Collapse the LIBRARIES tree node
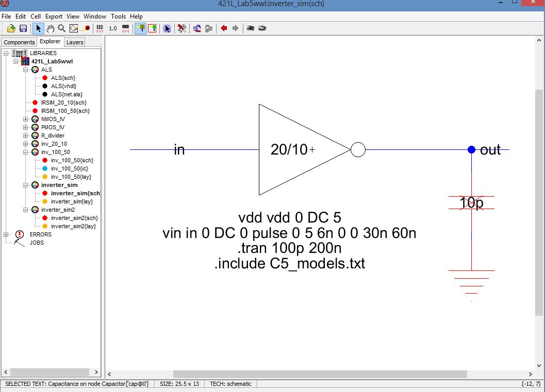Viewport: 545px width, 392px height. tap(6, 53)
